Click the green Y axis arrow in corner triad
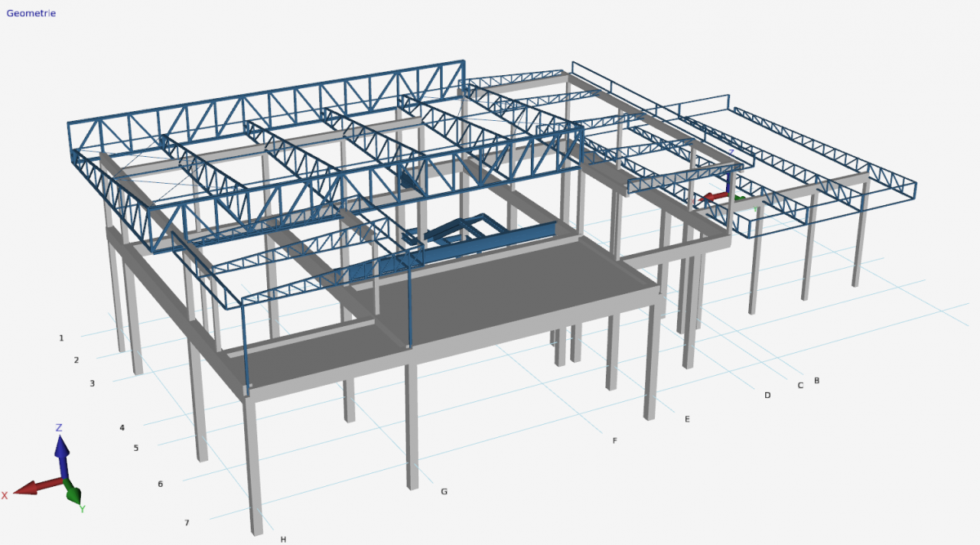 [73, 495]
